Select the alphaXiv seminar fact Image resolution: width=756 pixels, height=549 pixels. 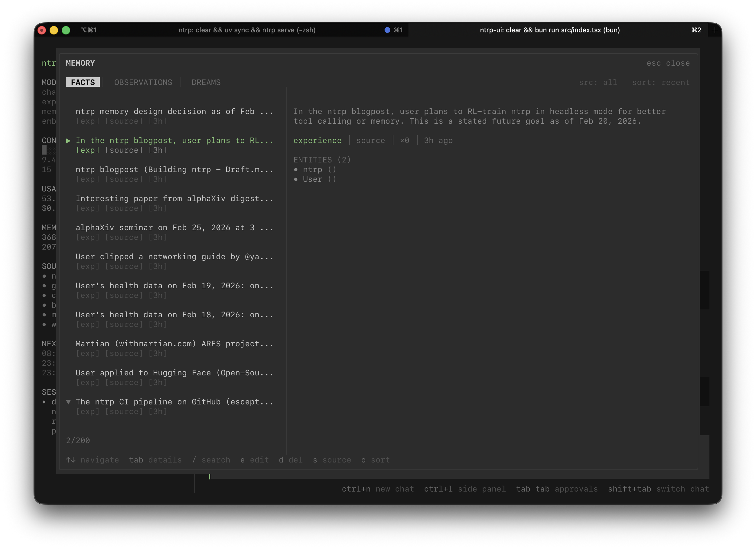[174, 228]
